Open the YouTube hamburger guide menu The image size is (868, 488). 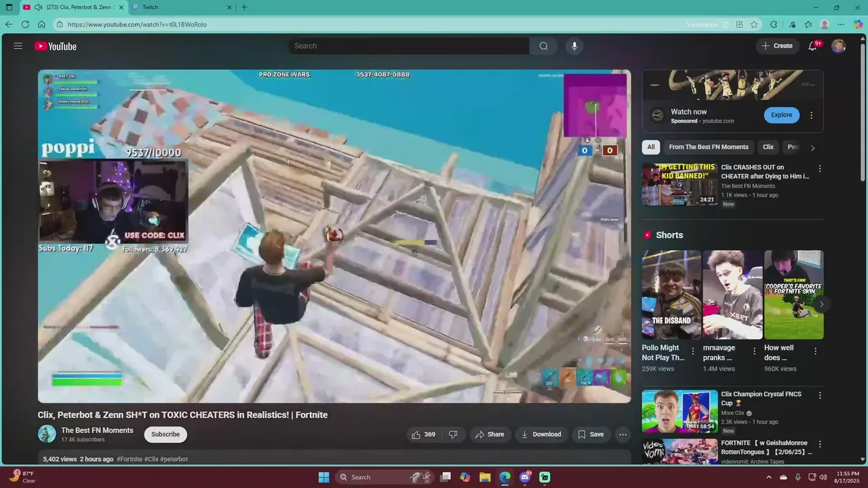[x=18, y=46]
